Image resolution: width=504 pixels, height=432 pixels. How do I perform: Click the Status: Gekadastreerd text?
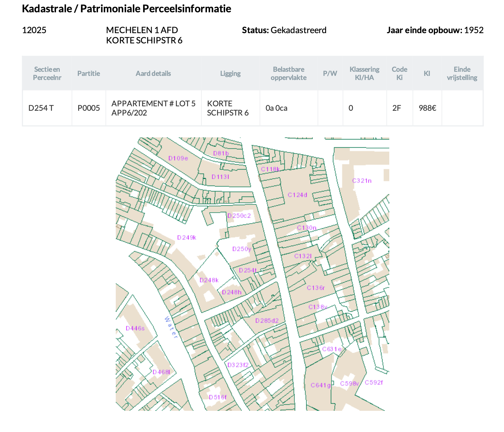click(284, 30)
